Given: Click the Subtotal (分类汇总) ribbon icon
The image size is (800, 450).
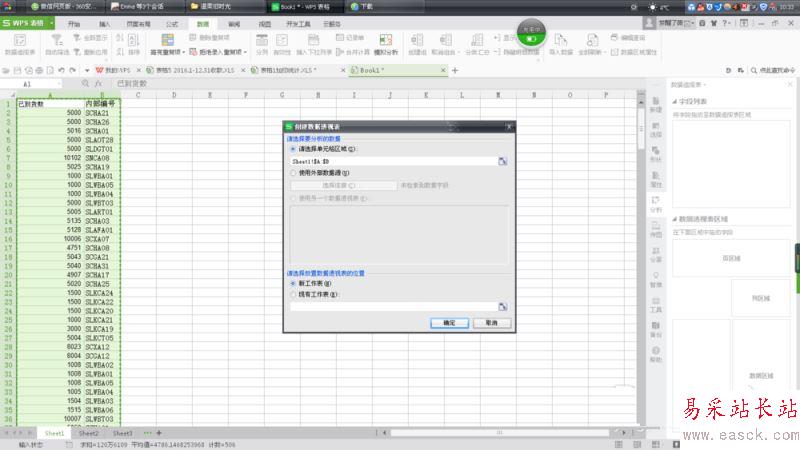Looking at the screenshot, I should pos(477,40).
